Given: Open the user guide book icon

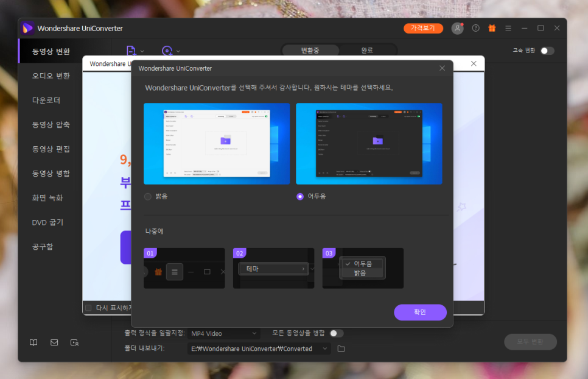Looking at the screenshot, I should pyautogui.click(x=33, y=342).
